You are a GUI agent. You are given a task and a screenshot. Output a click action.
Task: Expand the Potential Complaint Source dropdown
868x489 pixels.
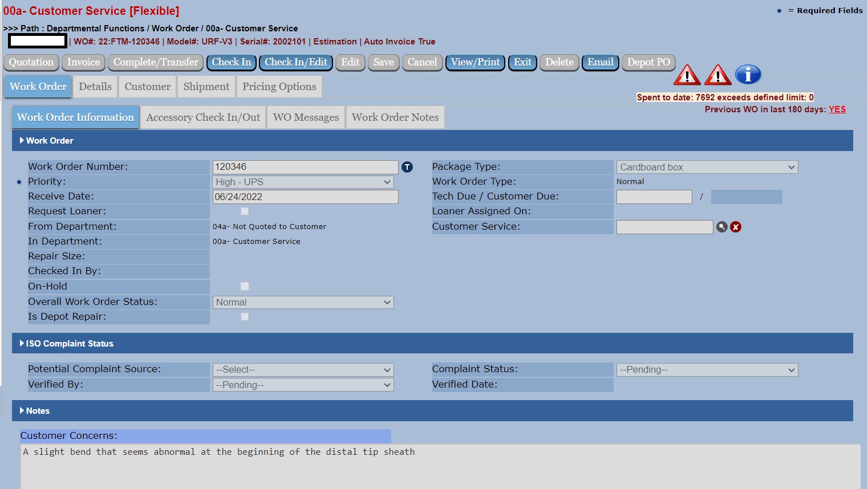click(303, 369)
